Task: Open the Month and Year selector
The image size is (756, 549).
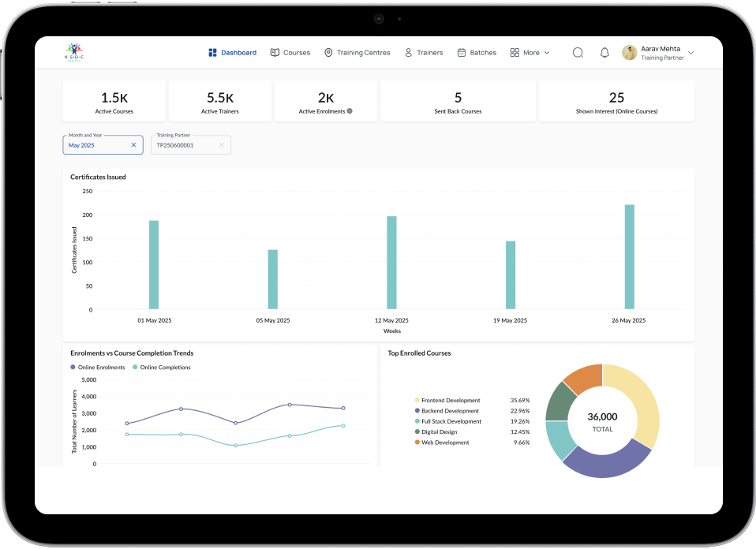Action: (x=95, y=145)
